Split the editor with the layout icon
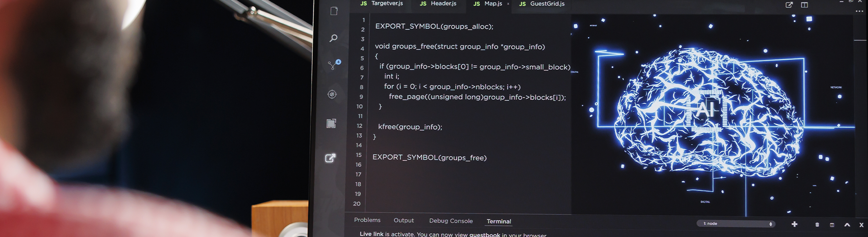 pyautogui.click(x=805, y=5)
